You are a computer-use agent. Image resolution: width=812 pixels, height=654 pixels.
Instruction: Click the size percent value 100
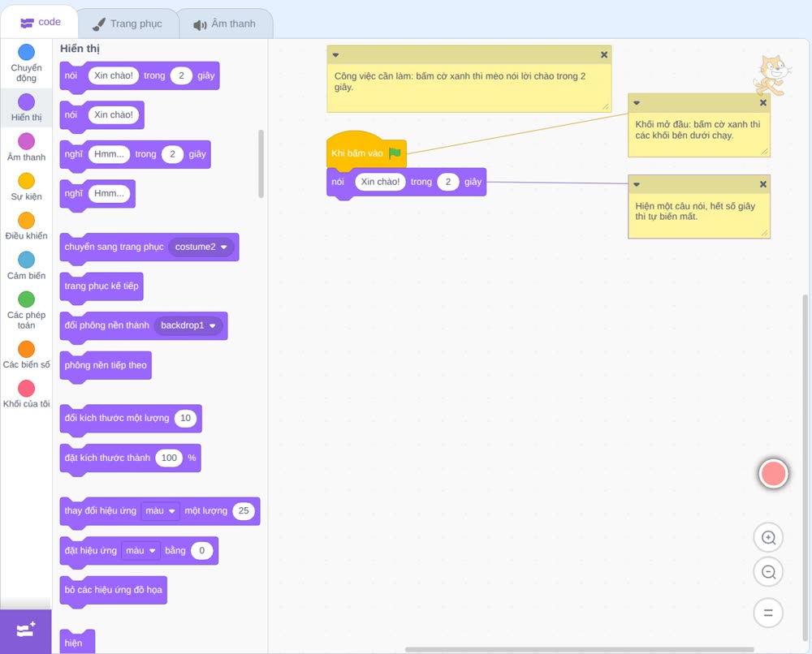point(169,458)
